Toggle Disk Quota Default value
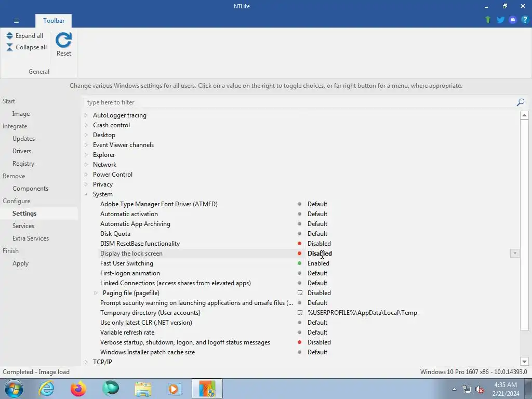 click(x=317, y=234)
